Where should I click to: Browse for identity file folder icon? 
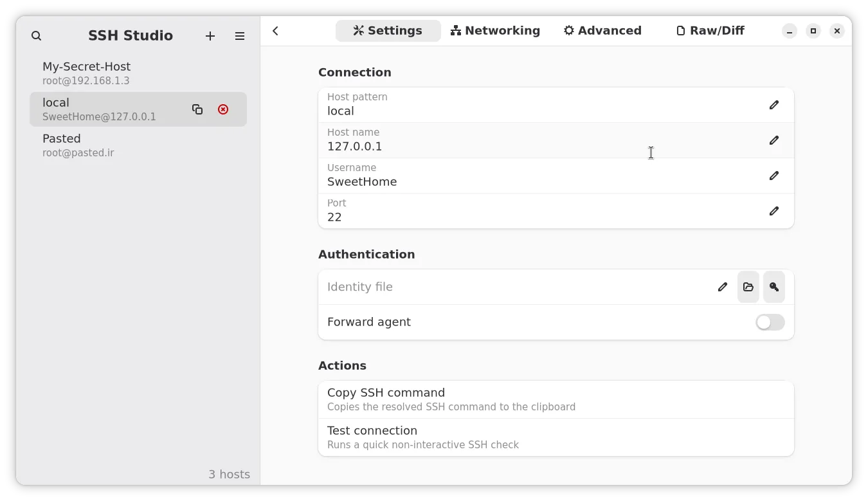pyautogui.click(x=748, y=287)
